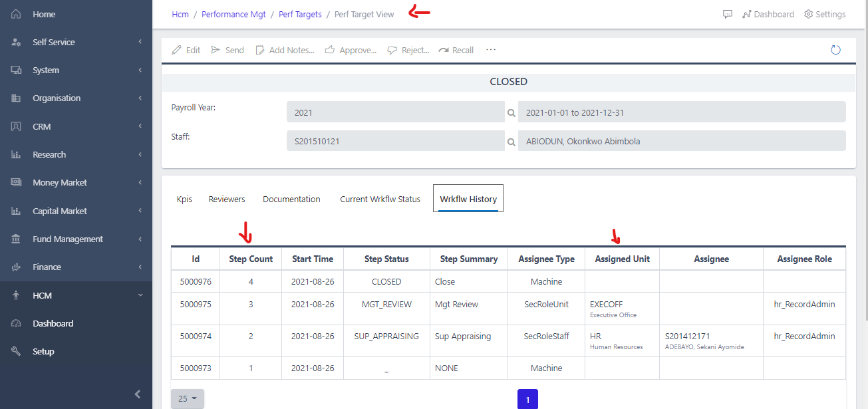Refresh the record using the circular arrow icon
The image size is (868, 409).
coord(835,49)
